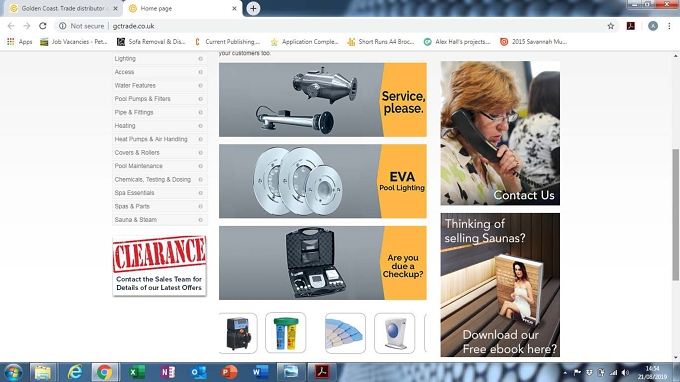Click the Clearance offers banner
The image size is (680, 382).
(x=159, y=266)
